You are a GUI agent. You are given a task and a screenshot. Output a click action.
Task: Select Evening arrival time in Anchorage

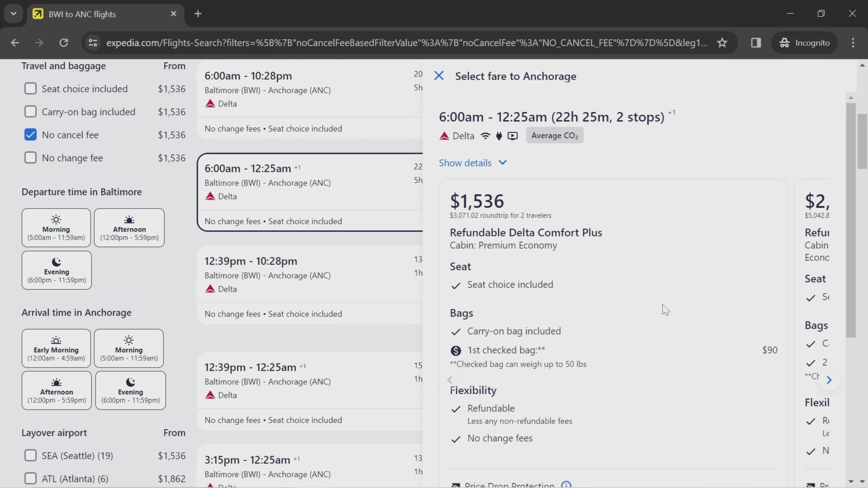click(130, 390)
